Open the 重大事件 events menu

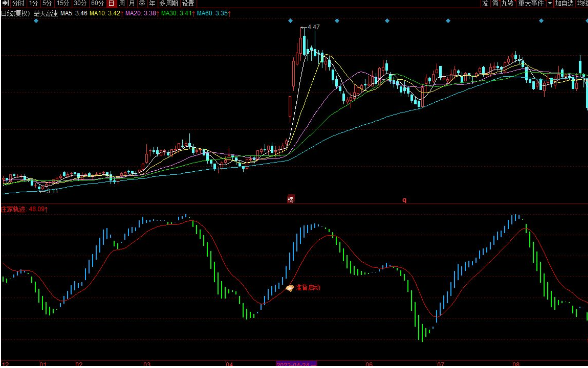[x=531, y=3]
